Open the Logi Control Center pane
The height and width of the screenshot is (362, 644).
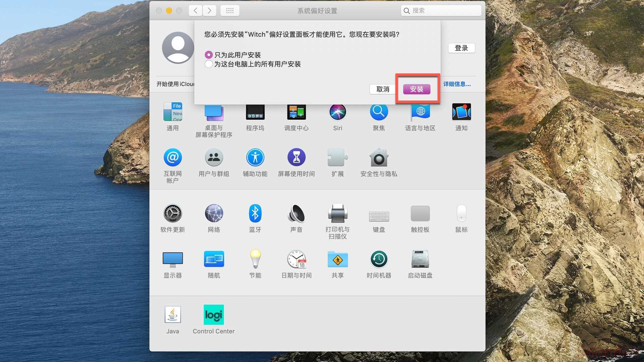214,315
